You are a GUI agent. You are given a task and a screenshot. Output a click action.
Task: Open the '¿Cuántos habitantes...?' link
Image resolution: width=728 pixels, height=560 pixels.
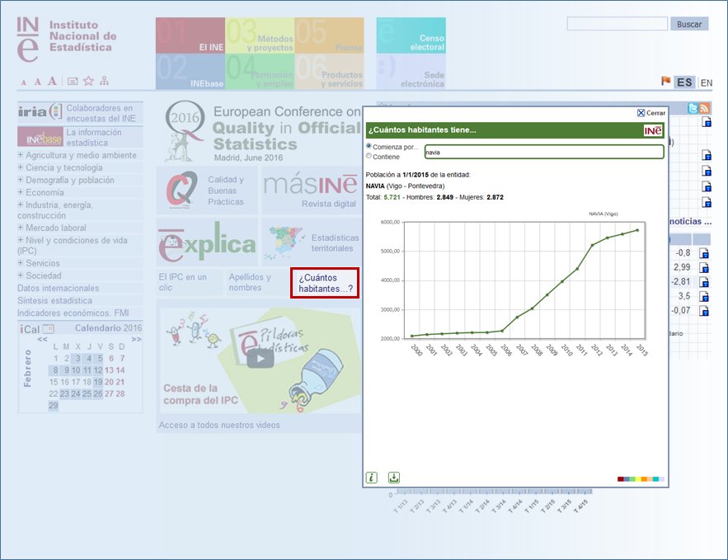click(325, 283)
